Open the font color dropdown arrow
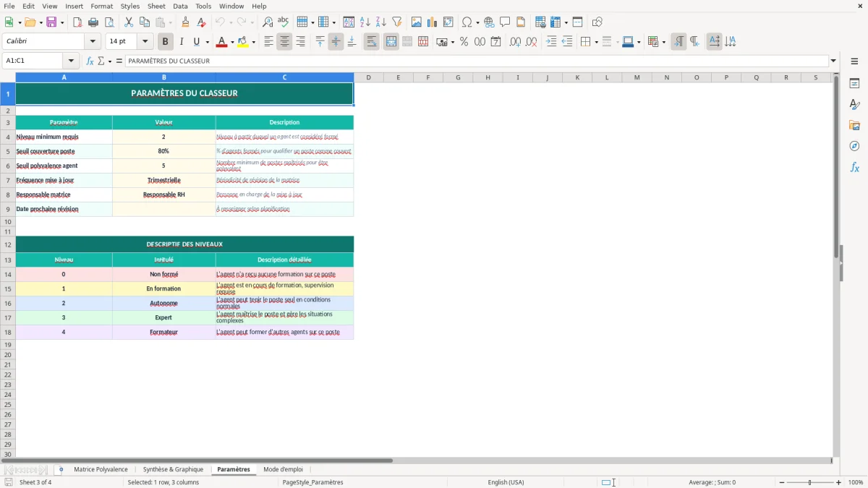Viewport: 868px width, 488px height. click(x=232, y=42)
